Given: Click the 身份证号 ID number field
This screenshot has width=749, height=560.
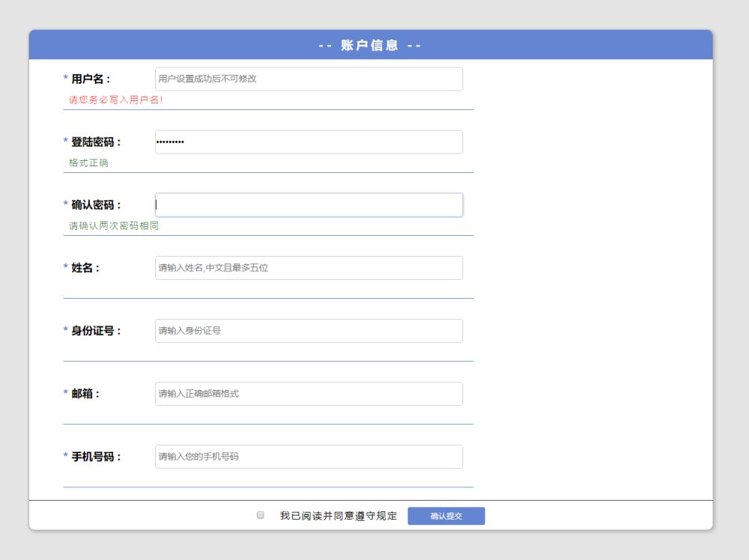Looking at the screenshot, I should pyautogui.click(x=309, y=331).
